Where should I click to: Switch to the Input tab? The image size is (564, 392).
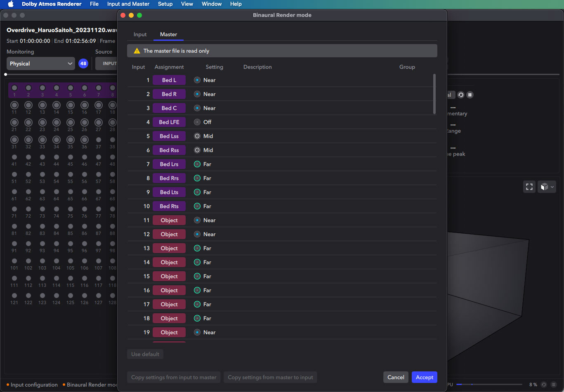pos(140,34)
